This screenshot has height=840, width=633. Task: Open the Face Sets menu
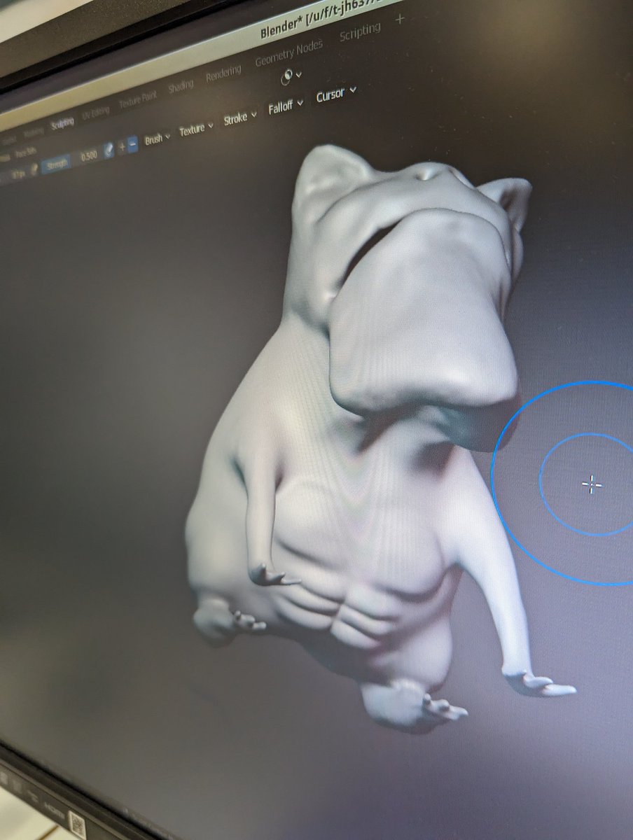(25, 152)
